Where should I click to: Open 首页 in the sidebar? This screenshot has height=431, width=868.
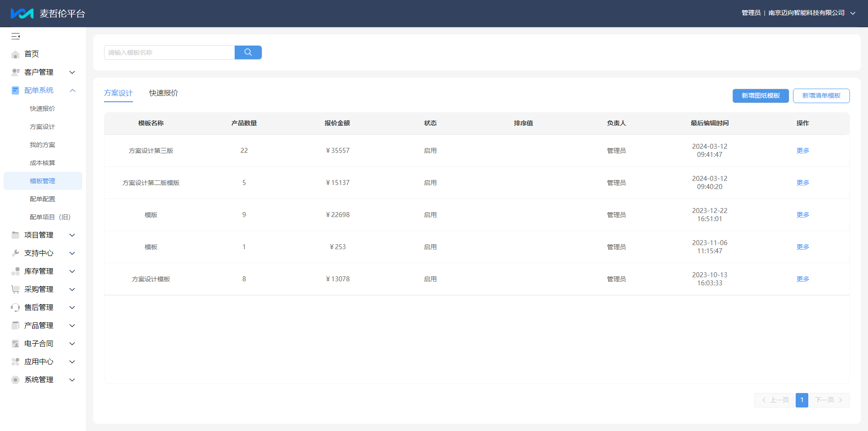click(32, 54)
